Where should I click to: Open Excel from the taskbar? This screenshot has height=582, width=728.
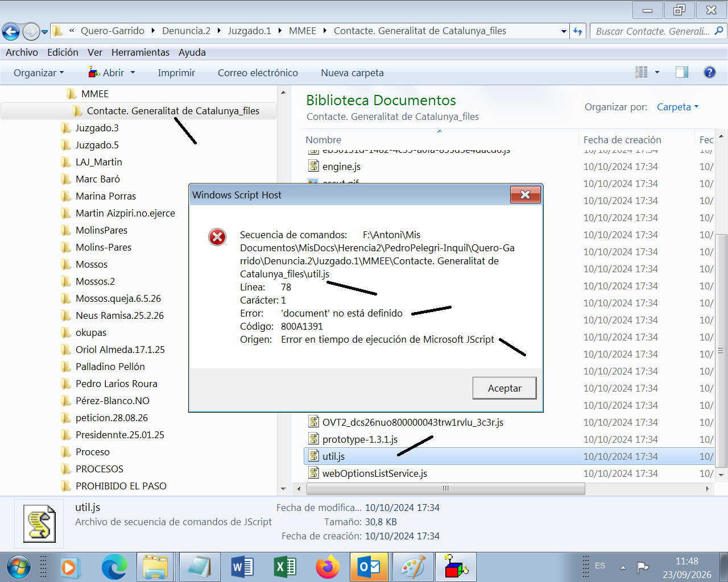click(x=285, y=567)
